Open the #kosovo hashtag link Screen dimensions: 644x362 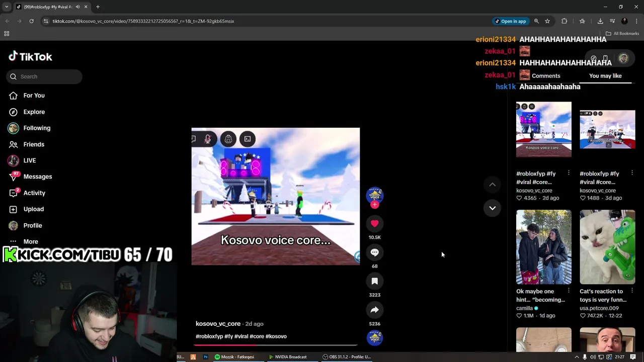pyautogui.click(x=276, y=336)
